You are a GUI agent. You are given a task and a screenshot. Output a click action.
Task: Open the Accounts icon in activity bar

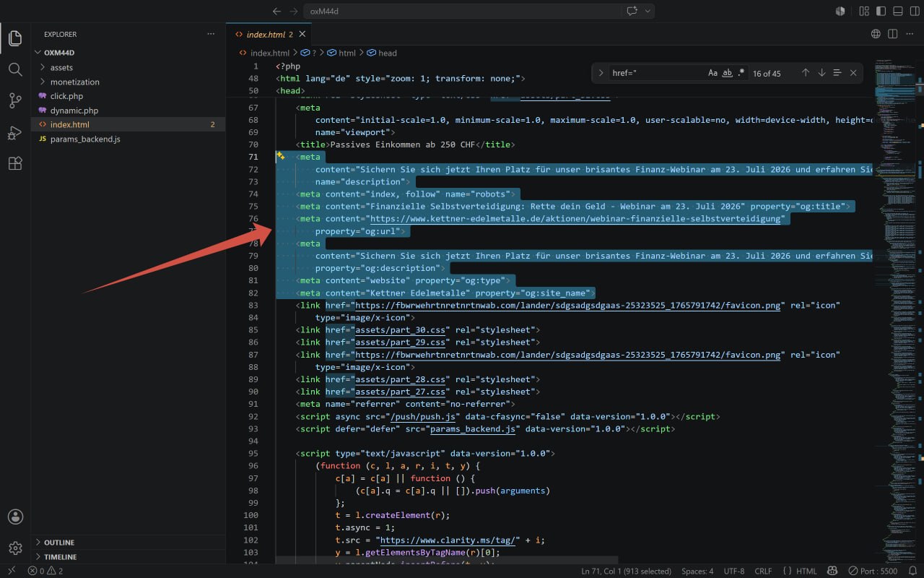point(15,517)
